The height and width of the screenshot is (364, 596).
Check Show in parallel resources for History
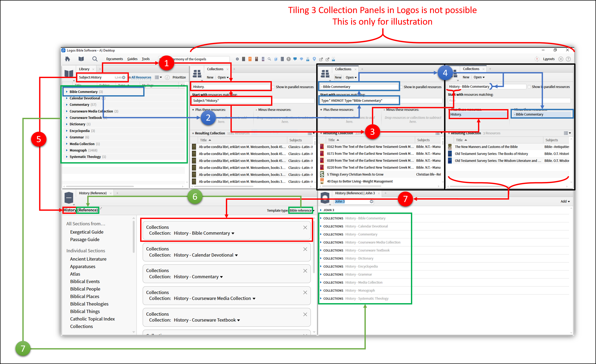coord(273,87)
